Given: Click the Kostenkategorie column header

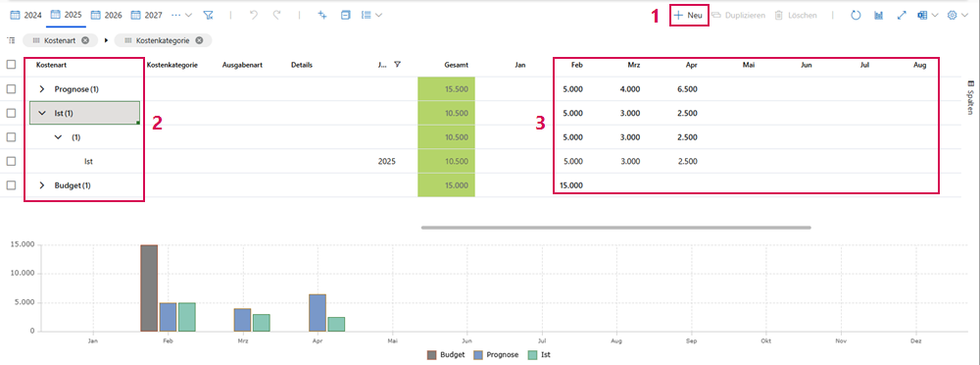Looking at the screenshot, I should click(x=172, y=64).
